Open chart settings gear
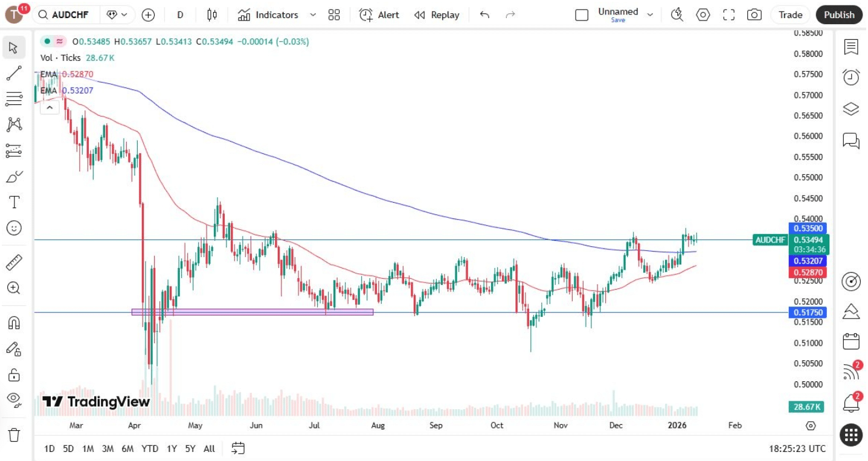 click(702, 14)
